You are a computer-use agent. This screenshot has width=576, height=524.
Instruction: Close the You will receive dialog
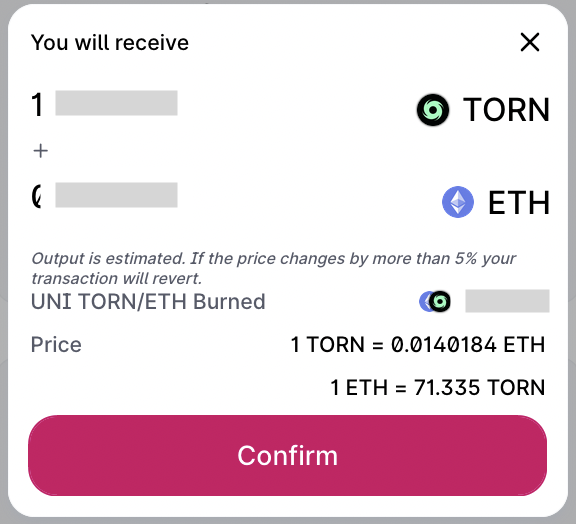point(530,42)
